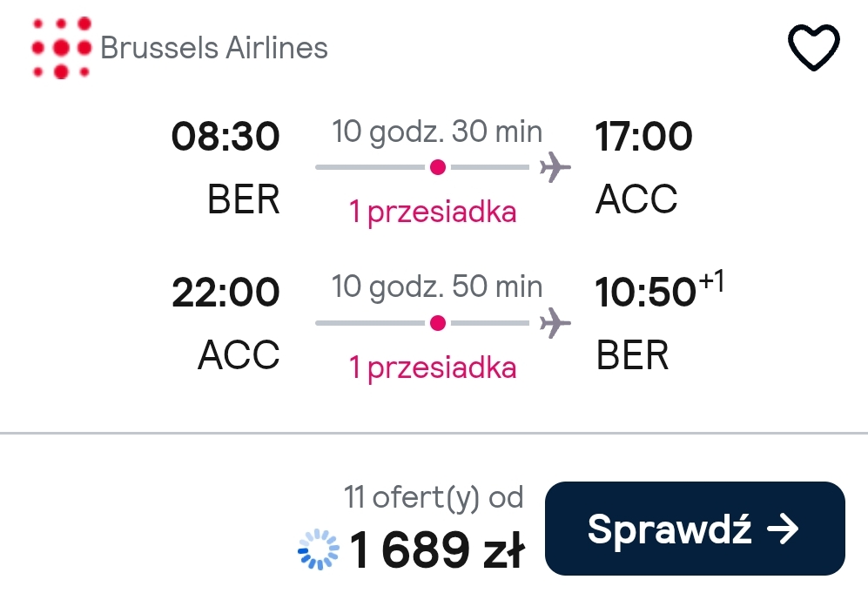Click the price loading spinner

tap(319, 549)
